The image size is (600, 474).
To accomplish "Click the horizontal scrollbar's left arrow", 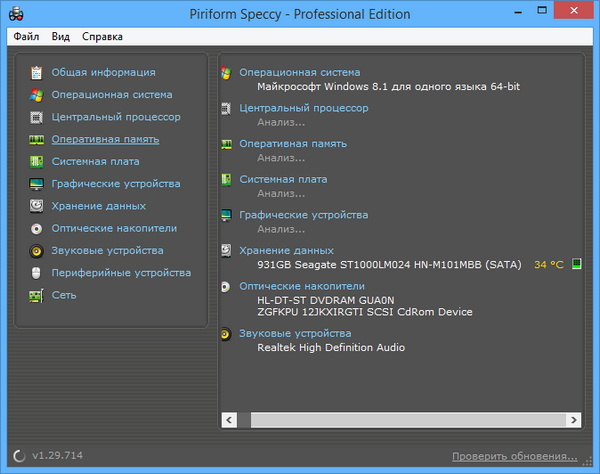I will click(x=228, y=420).
